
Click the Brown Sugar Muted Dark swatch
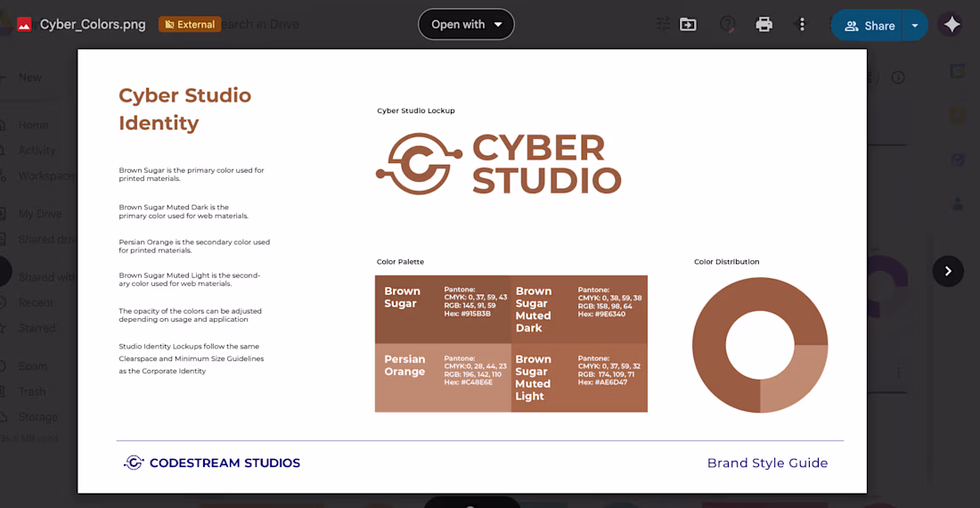click(579, 309)
